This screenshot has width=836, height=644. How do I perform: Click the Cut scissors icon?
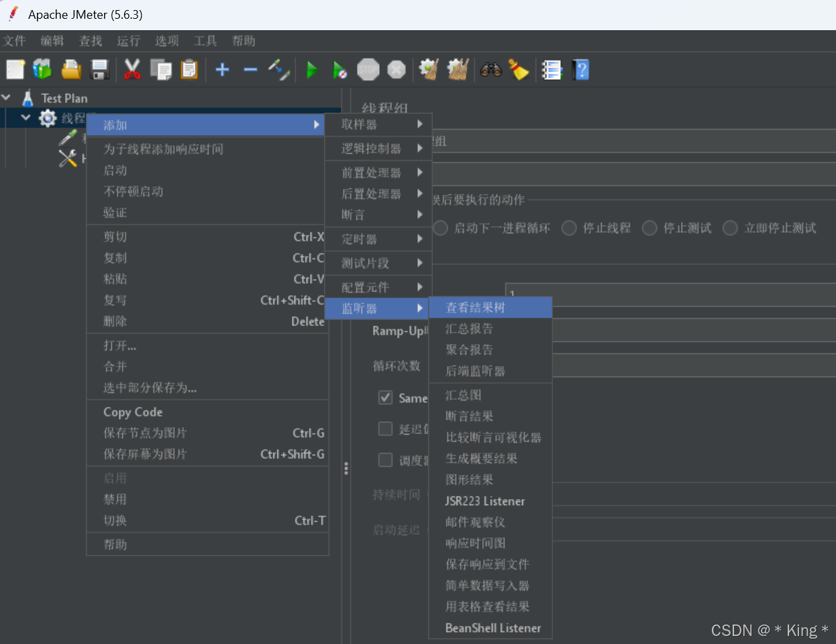pos(132,69)
